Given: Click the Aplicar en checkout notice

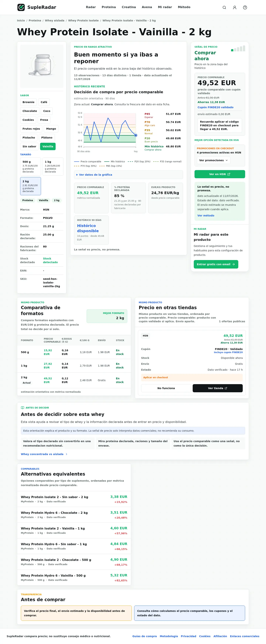Looking at the screenshot, I should click(x=192, y=377).
